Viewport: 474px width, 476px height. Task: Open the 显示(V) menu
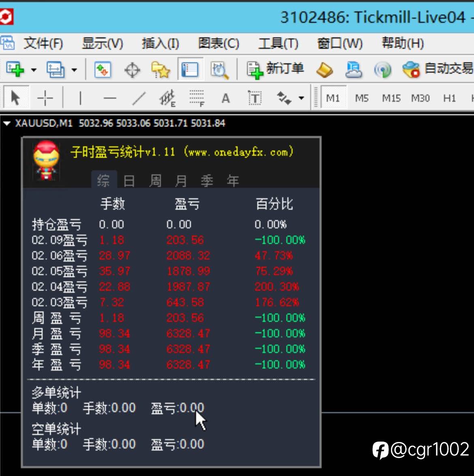[x=102, y=43]
